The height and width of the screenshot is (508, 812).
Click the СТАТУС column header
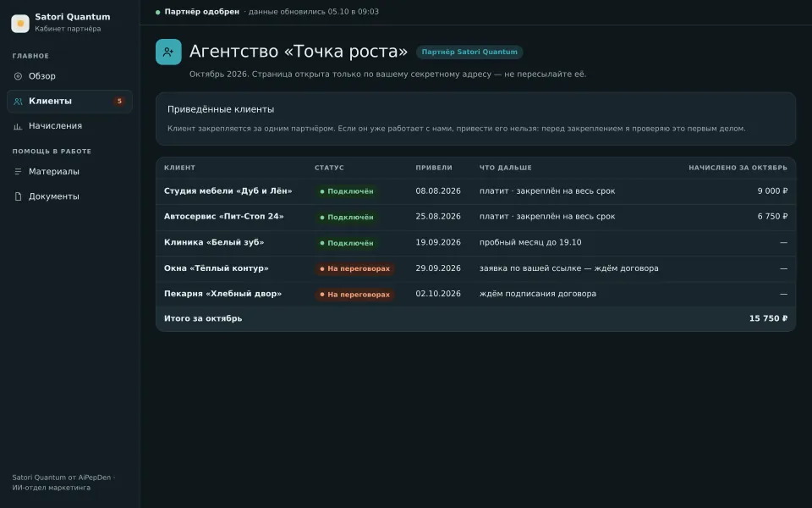[x=329, y=168]
